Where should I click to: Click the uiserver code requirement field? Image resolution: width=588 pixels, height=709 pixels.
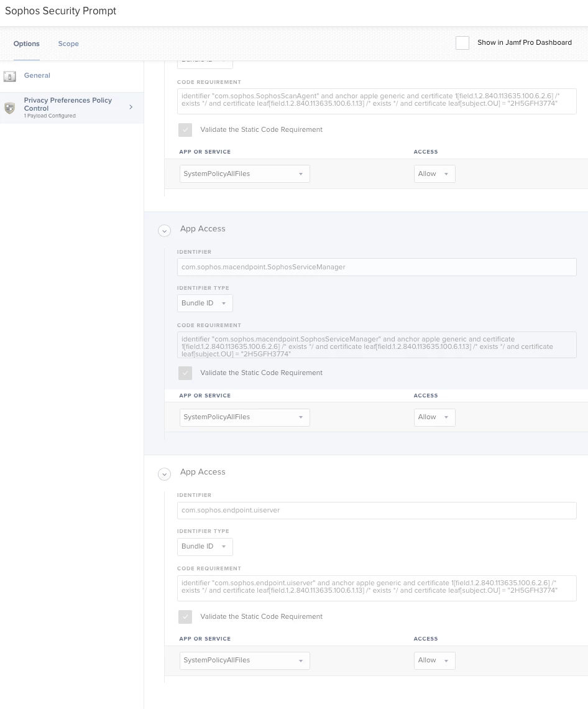coord(377,588)
